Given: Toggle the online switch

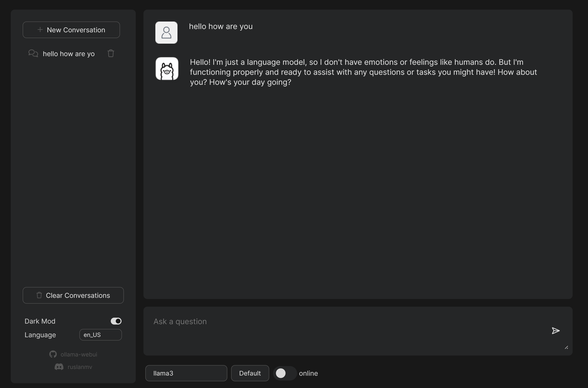Looking at the screenshot, I should tap(285, 373).
